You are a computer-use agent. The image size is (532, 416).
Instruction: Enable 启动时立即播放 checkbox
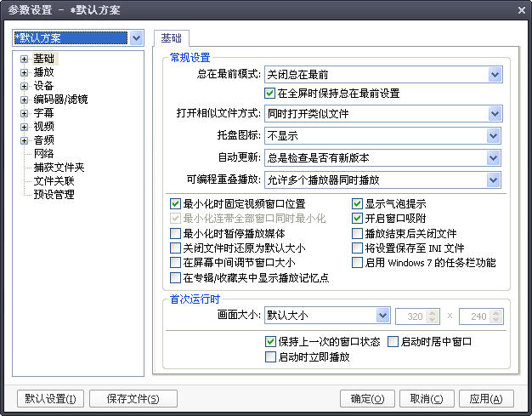click(271, 357)
